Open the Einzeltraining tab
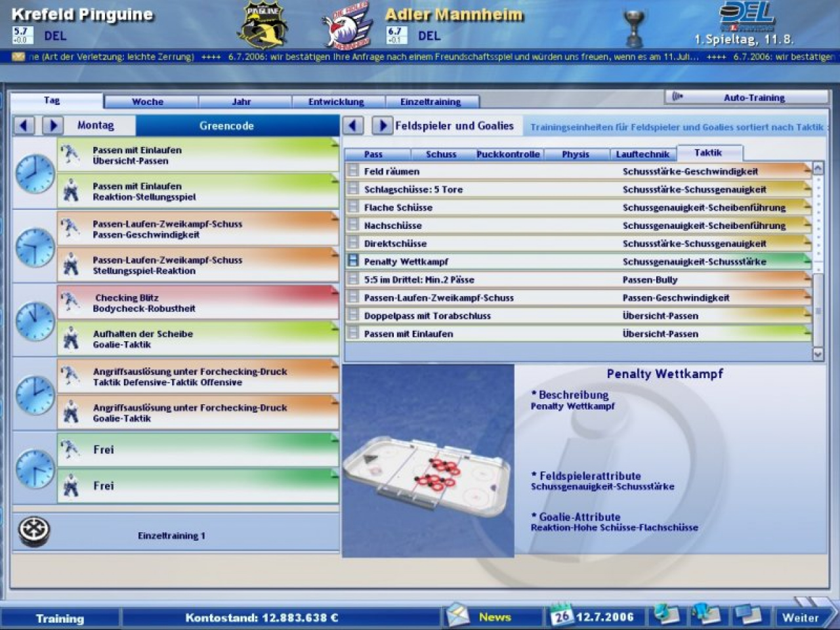Image resolution: width=840 pixels, height=630 pixels. [431, 101]
